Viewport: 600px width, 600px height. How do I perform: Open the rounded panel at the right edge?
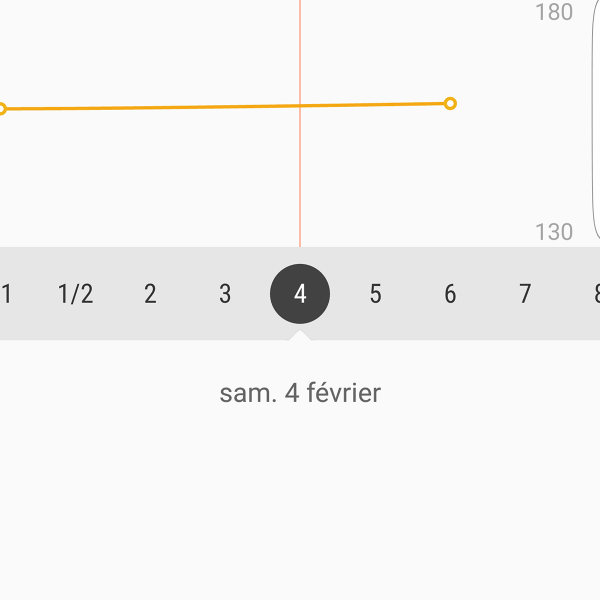point(596,120)
